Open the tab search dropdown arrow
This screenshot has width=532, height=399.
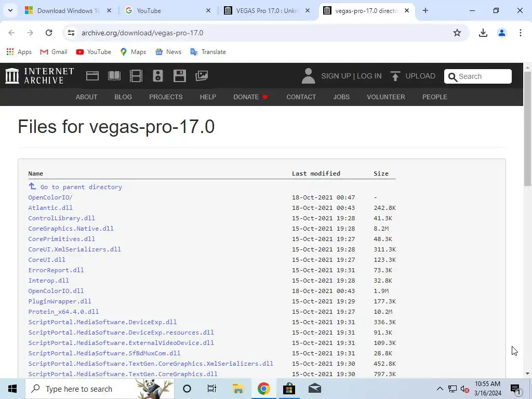point(10,10)
